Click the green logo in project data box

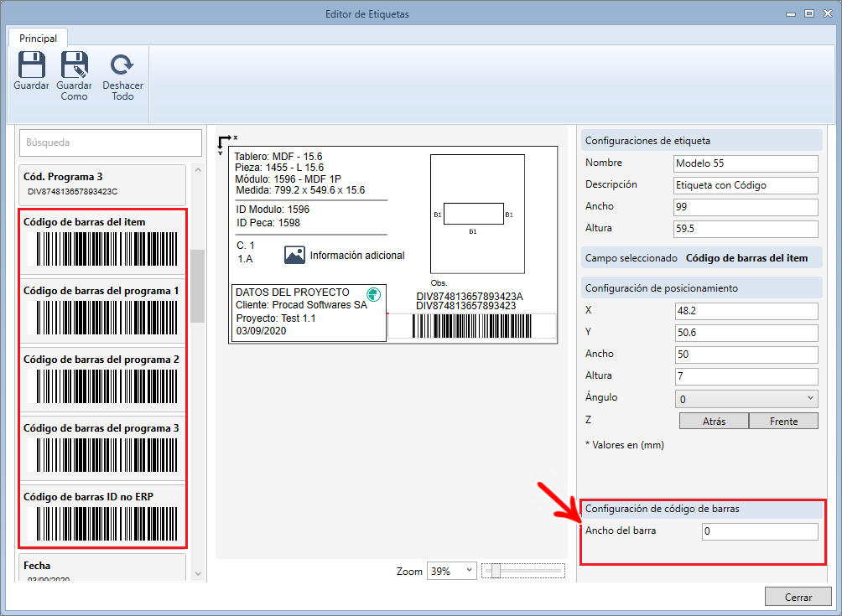pyautogui.click(x=374, y=294)
